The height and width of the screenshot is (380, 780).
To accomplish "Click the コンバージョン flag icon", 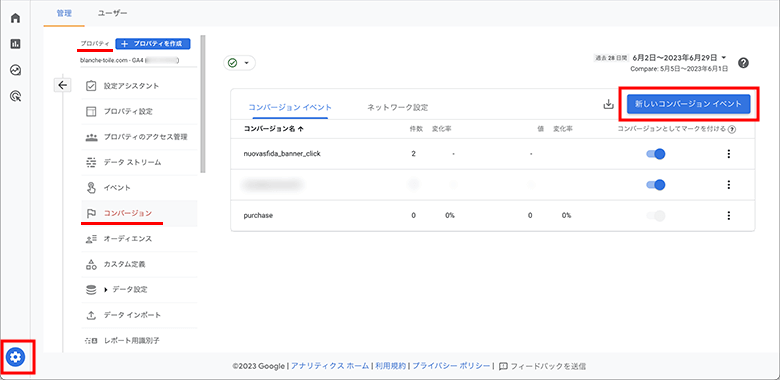I will point(91,213).
